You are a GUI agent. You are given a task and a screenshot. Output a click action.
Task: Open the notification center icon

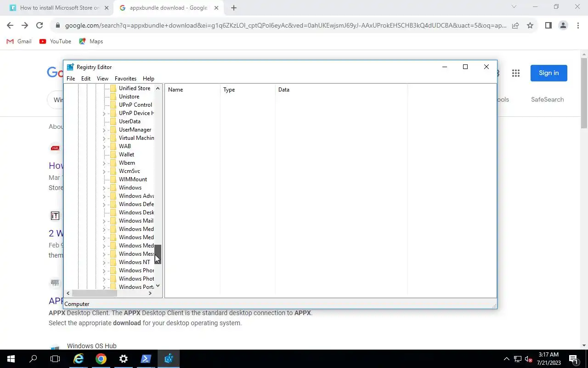pyautogui.click(x=573, y=359)
